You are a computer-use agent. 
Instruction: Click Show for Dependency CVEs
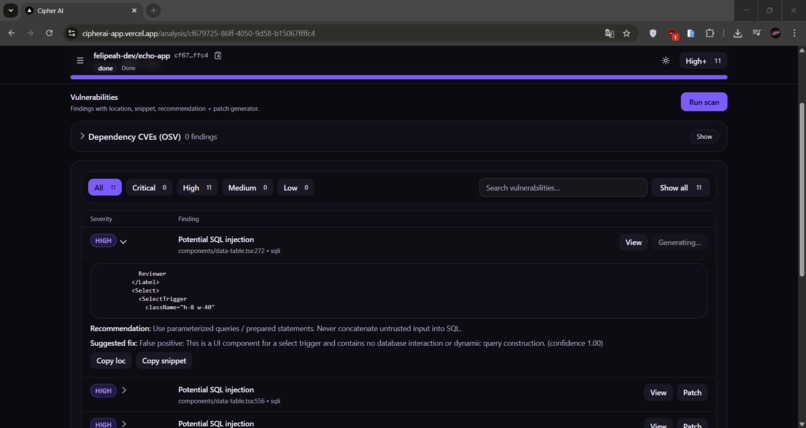pyautogui.click(x=704, y=137)
